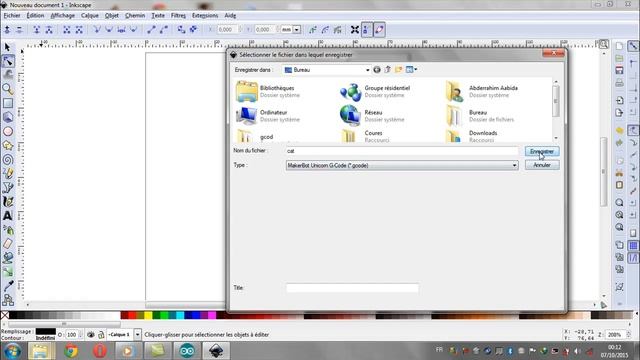Select the Spray tool

coord(8,230)
